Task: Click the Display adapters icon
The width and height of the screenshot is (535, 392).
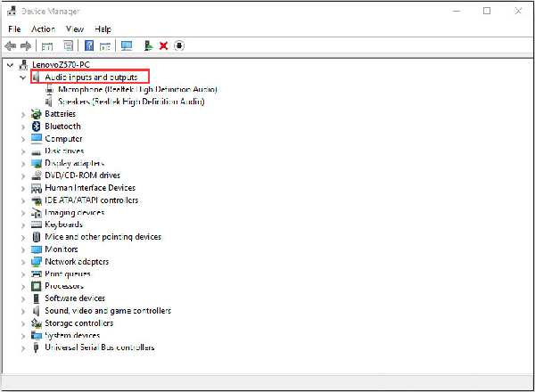Action: (x=37, y=163)
